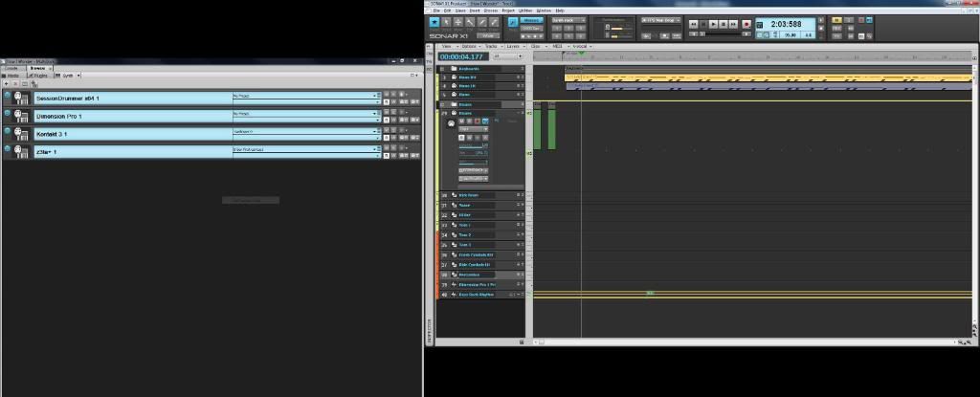Click the Kontakt 3 synth icon
This screenshot has width=980, height=397.
(20, 133)
